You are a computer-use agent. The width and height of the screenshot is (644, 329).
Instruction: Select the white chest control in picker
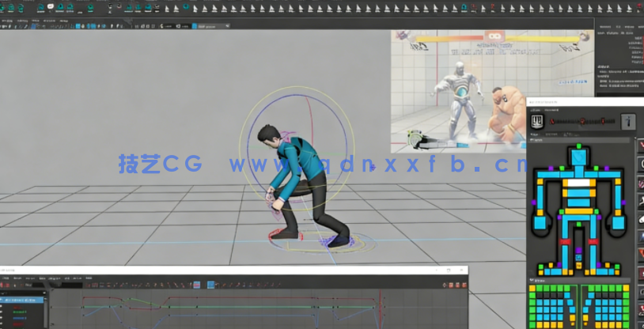(578, 183)
